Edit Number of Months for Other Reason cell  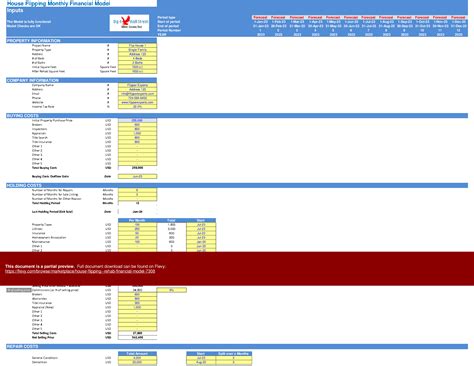coord(137,199)
